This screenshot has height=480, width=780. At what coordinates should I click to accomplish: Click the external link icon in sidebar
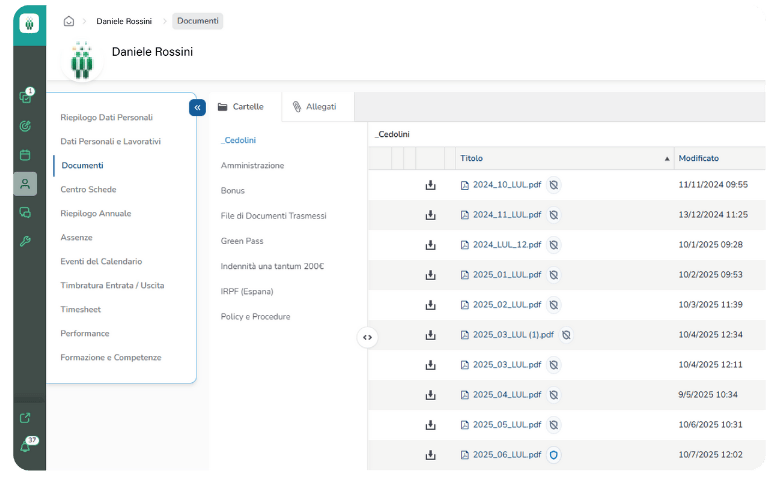[x=25, y=418]
